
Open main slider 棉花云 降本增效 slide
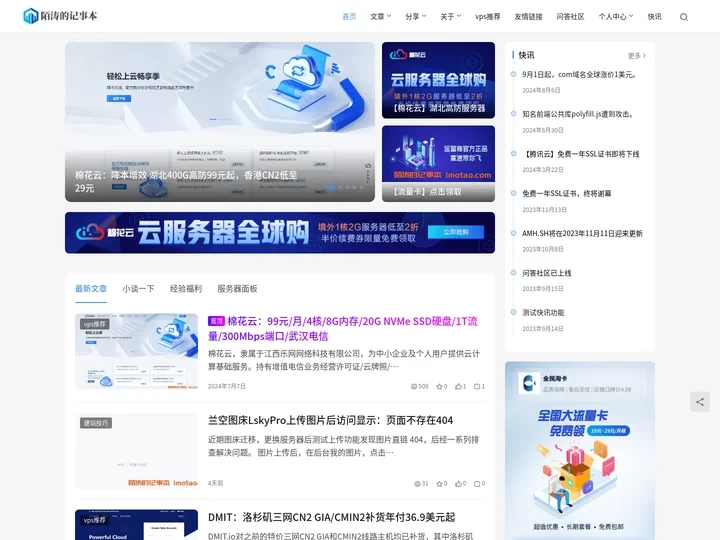(220, 122)
